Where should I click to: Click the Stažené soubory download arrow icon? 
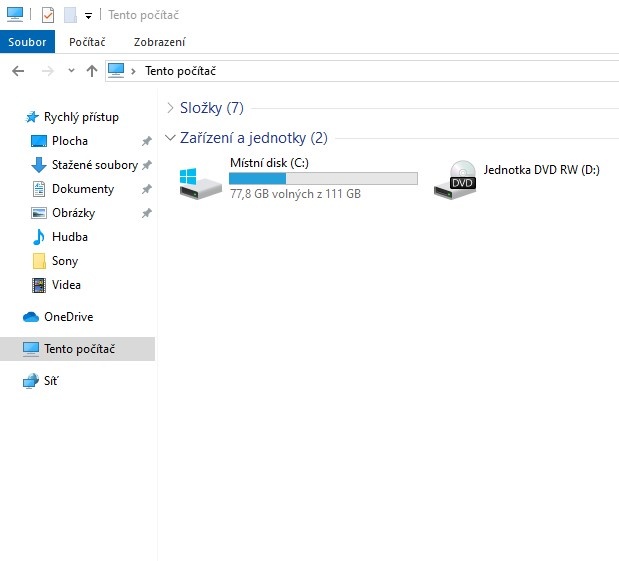coord(39,165)
